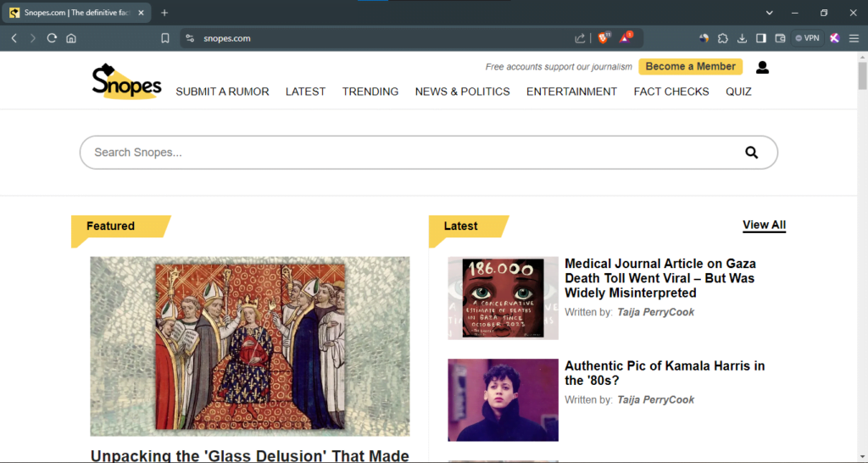
Task: Select the Snopes.com browser tab
Action: 76,13
